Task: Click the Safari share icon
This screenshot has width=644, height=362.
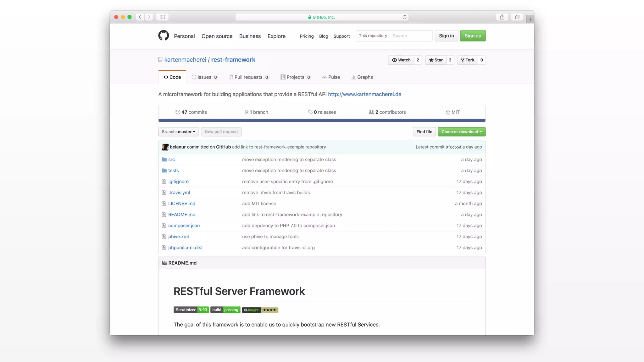Action: (502, 17)
